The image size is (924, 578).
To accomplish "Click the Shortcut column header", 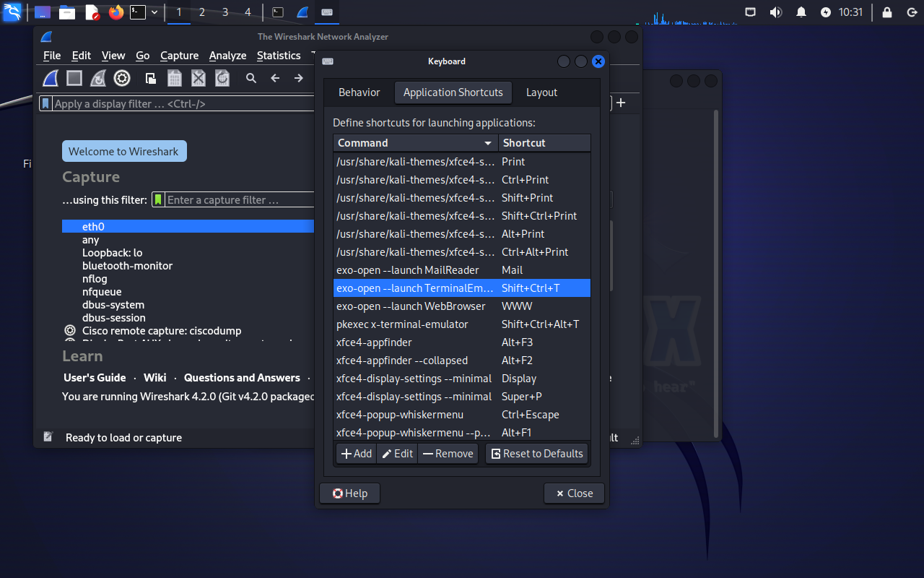I will (544, 143).
